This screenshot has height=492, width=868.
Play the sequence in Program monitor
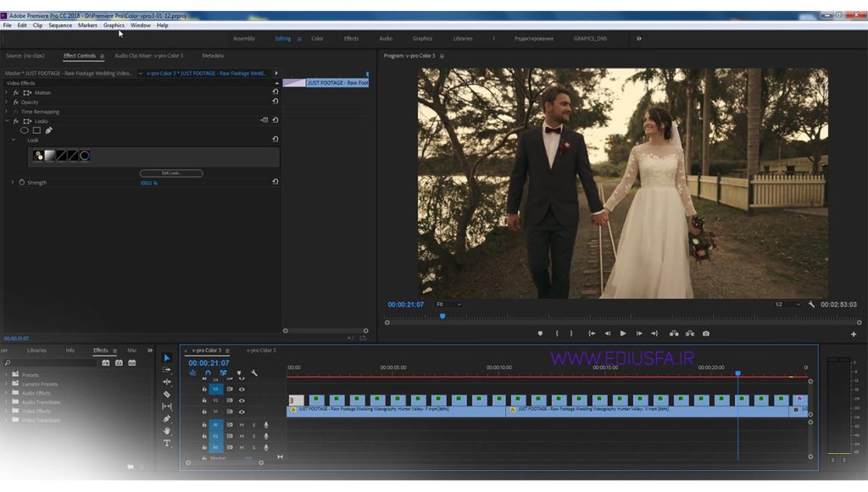click(x=623, y=334)
